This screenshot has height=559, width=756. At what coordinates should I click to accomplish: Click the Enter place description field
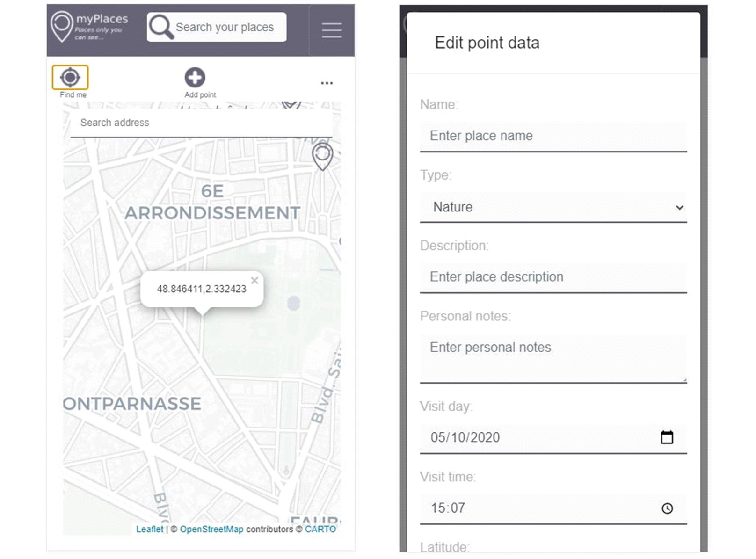[553, 277]
